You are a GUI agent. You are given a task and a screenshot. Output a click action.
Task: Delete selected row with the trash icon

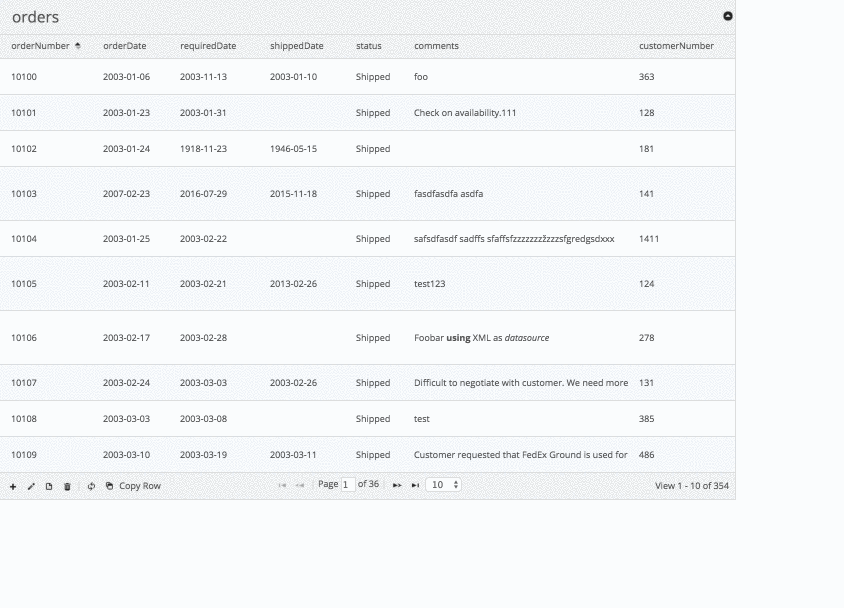67,486
